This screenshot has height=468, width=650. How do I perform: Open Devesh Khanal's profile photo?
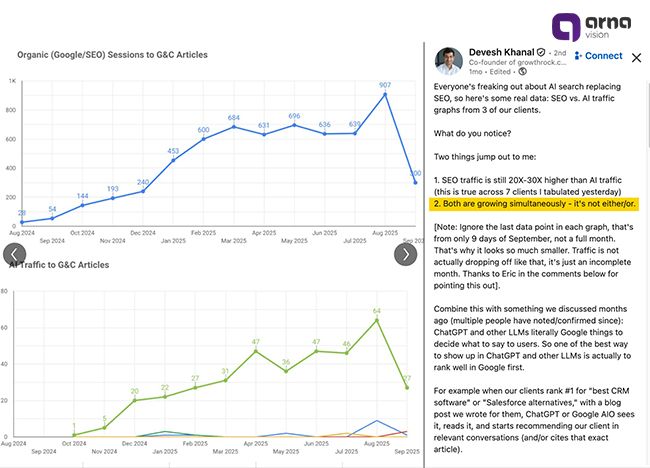pos(449,61)
